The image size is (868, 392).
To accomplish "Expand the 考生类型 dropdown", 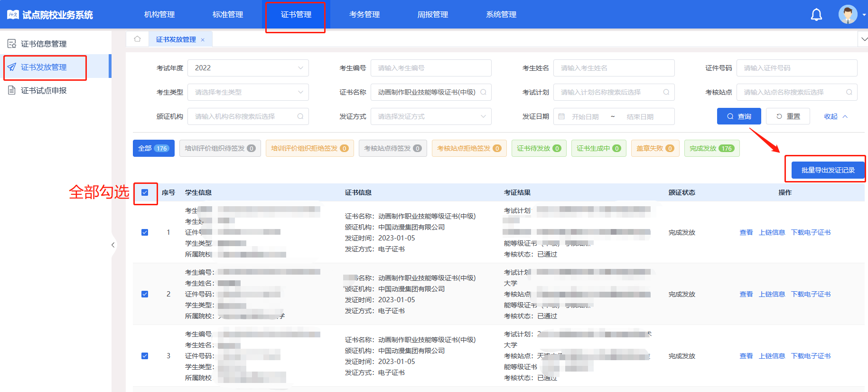I will coord(248,92).
